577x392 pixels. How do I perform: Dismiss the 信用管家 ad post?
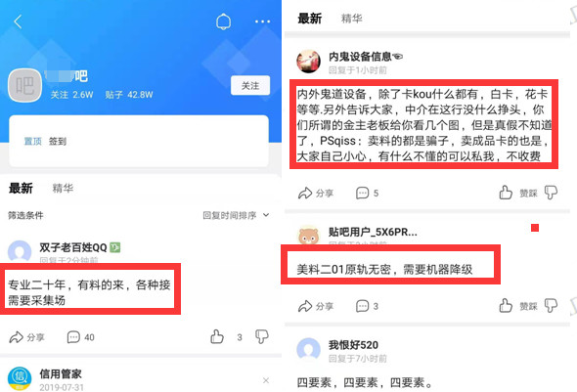pos(266,380)
